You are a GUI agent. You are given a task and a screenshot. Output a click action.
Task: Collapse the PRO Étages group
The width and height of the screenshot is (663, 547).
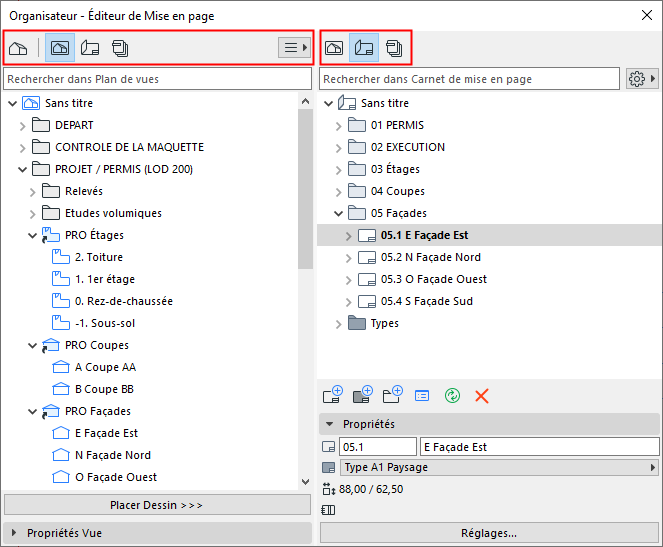tap(33, 235)
